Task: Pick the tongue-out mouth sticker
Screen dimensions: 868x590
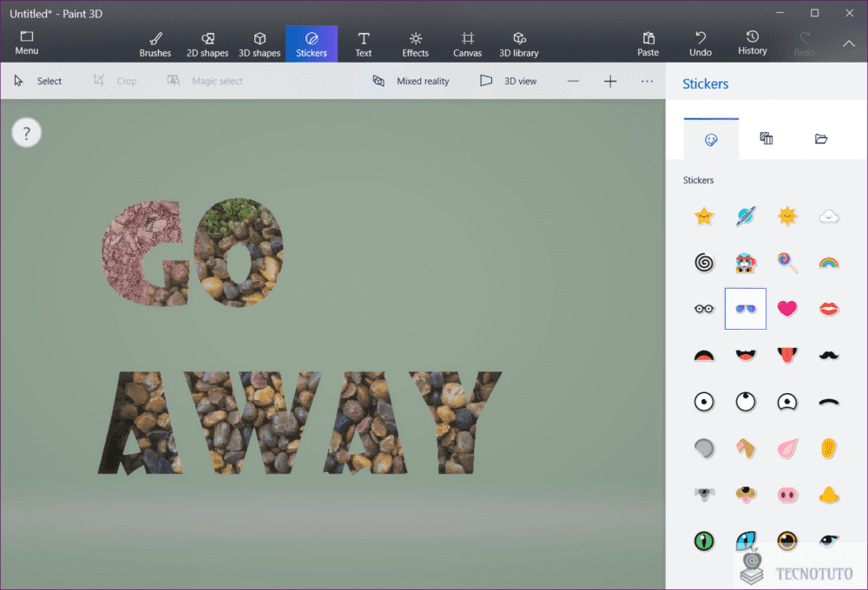Action: [787, 356]
